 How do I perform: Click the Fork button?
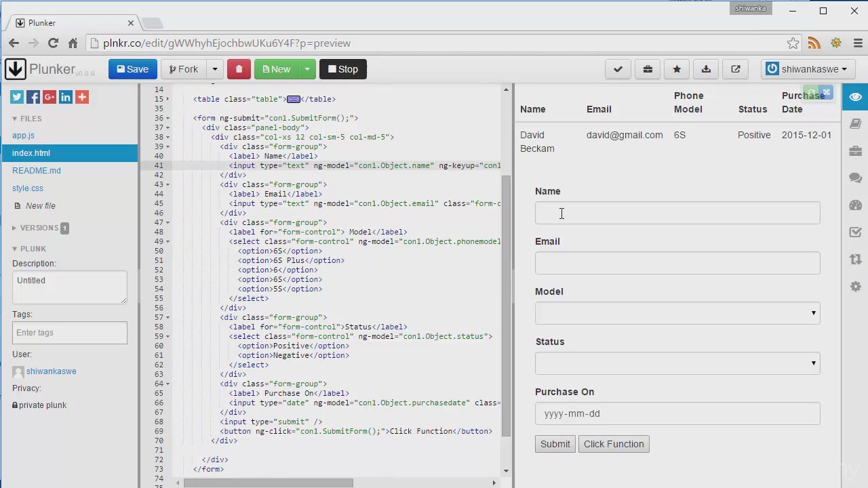point(184,69)
